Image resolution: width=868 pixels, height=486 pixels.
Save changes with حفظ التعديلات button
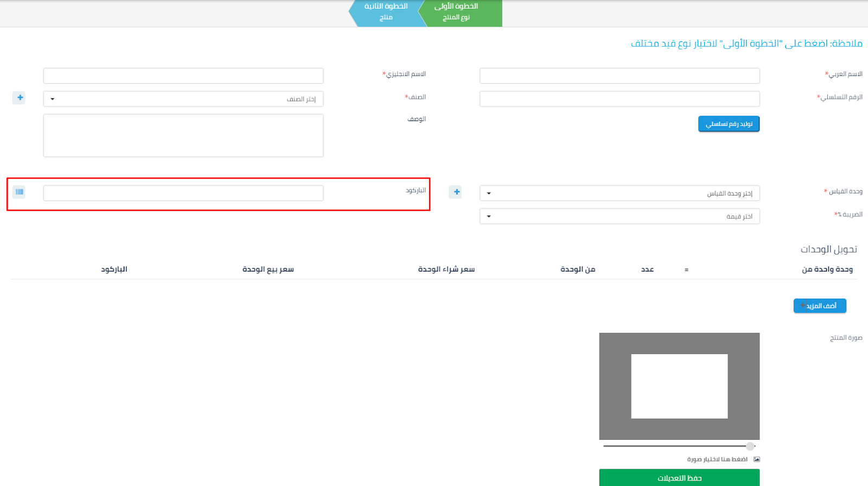tap(679, 478)
